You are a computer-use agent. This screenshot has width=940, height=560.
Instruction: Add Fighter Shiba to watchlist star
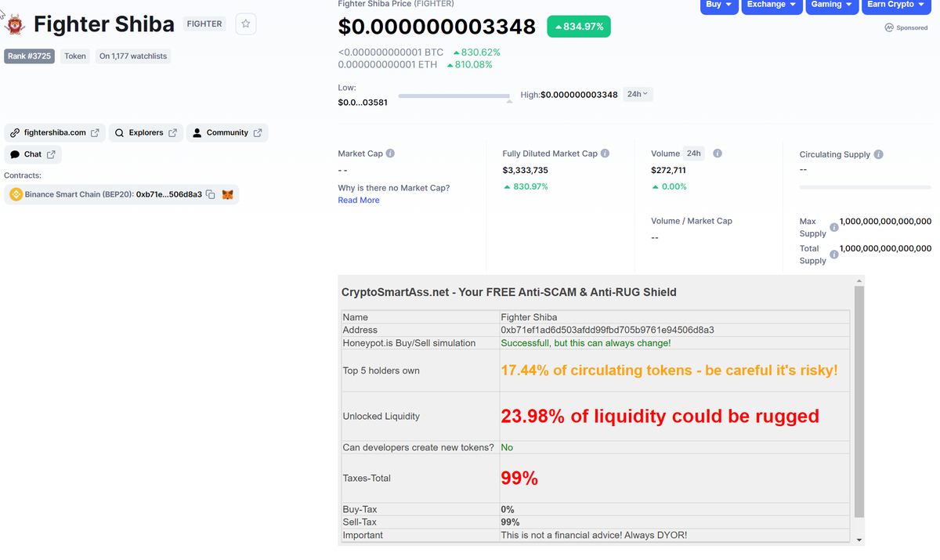[x=246, y=23]
